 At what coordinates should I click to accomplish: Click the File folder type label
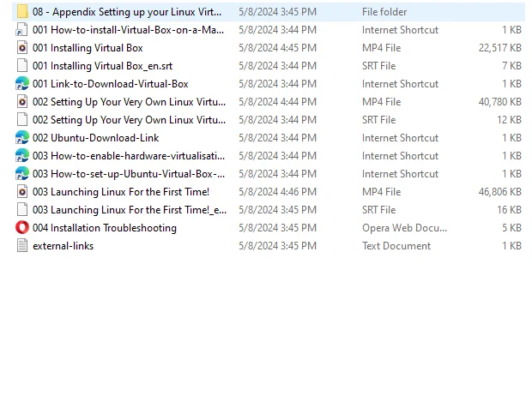pos(384,12)
